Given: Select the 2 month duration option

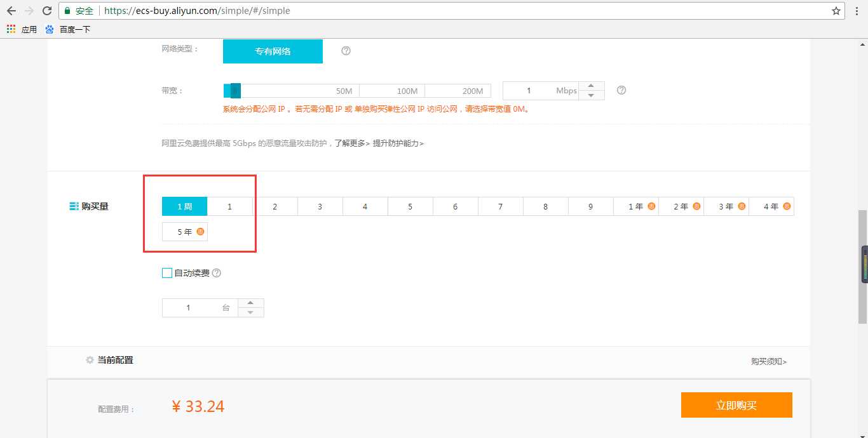Looking at the screenshot, I should click(275, 206).
